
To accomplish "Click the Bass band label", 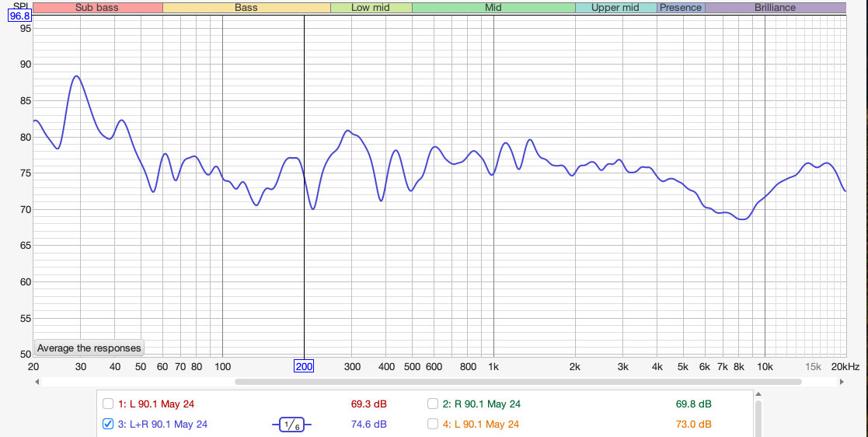I will 246,8.
